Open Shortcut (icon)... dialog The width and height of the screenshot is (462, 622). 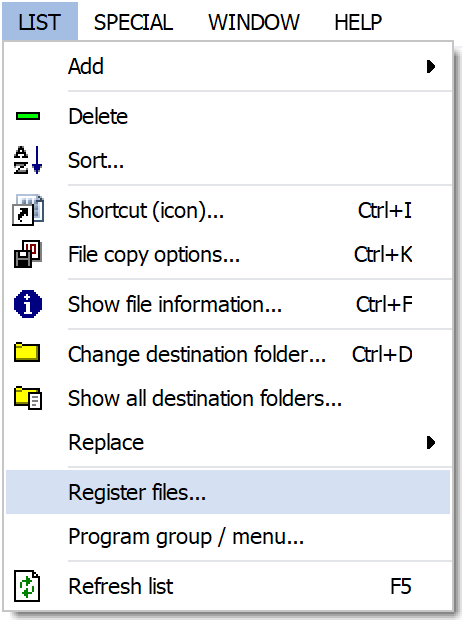coord(228,210)
